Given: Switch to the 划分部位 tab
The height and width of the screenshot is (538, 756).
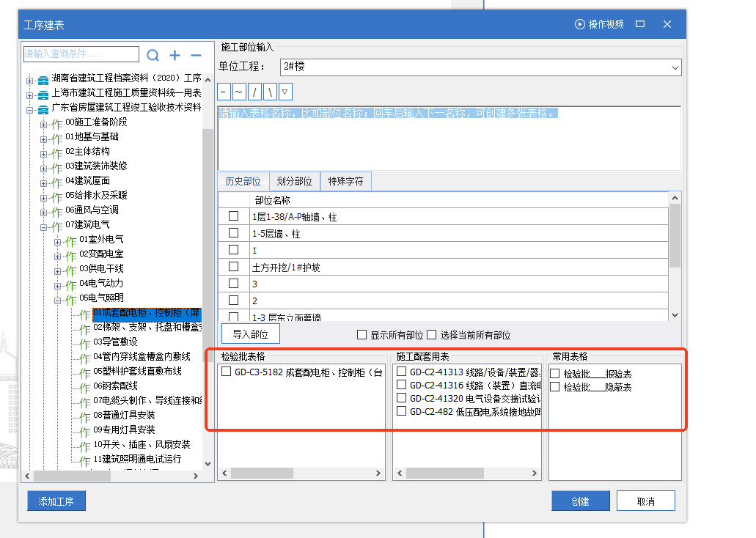Looking at the screenshot, I should [294, 181].
